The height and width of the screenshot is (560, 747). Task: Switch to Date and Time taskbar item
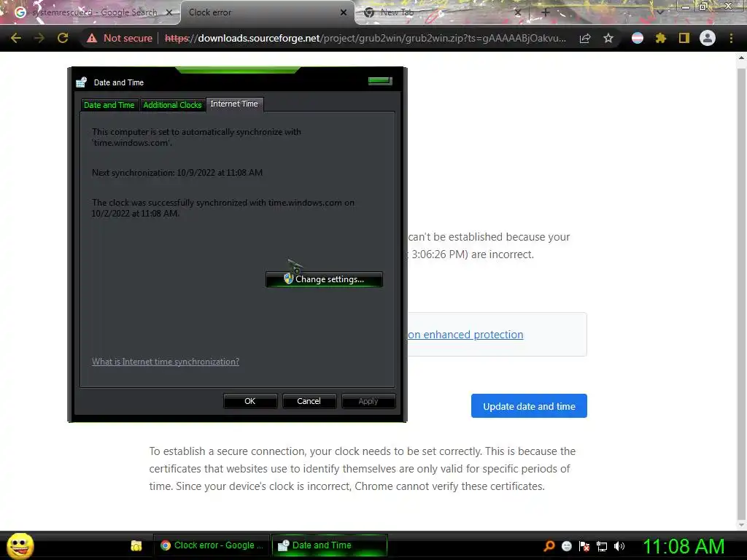[330, 545]
